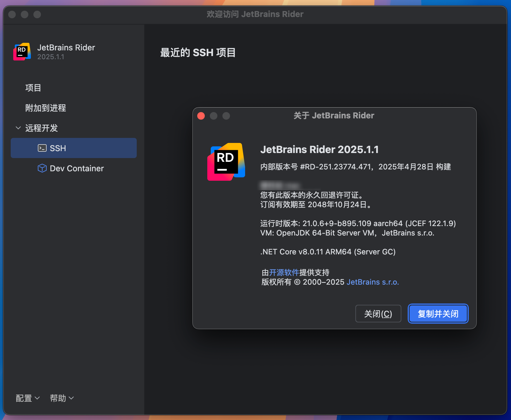Click the build number text #RD-251.23774.471
The image size is (511, 420).
point(336,167)
